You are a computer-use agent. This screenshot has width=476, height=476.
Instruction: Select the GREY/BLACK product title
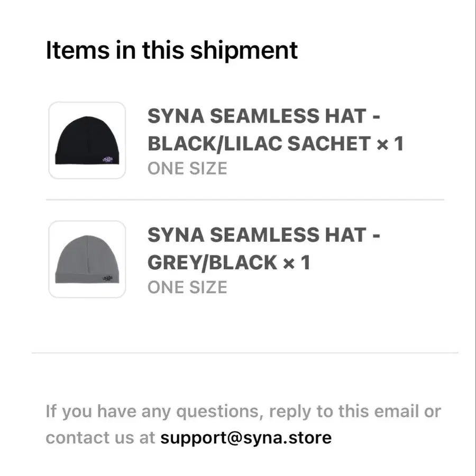(x=264, y=249)
